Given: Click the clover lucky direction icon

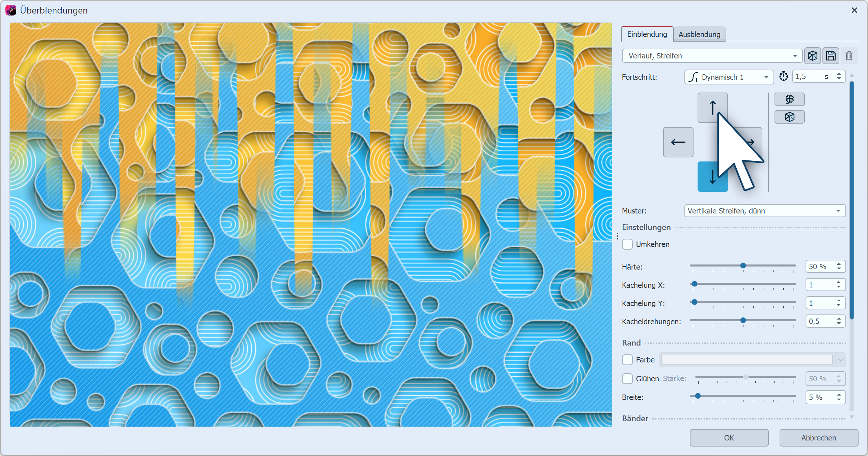Looking at the screenshot, I should point(789,99).
